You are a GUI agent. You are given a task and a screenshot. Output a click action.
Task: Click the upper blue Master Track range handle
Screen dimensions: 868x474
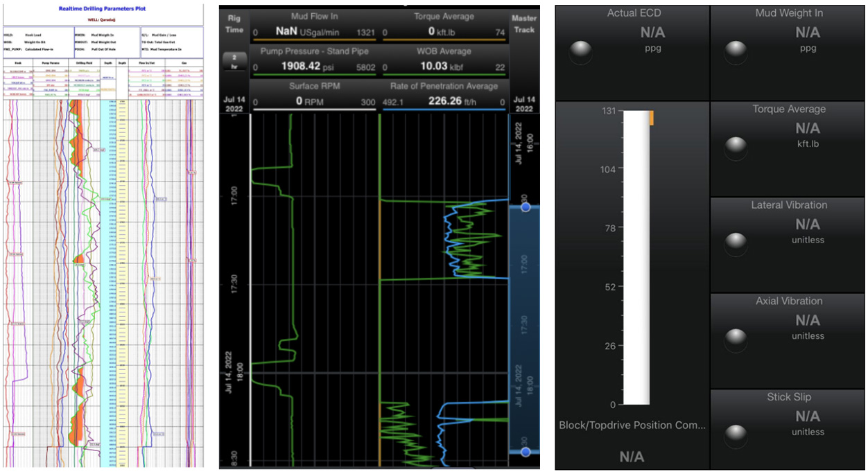pyautogui.click(x=525, y=207)
